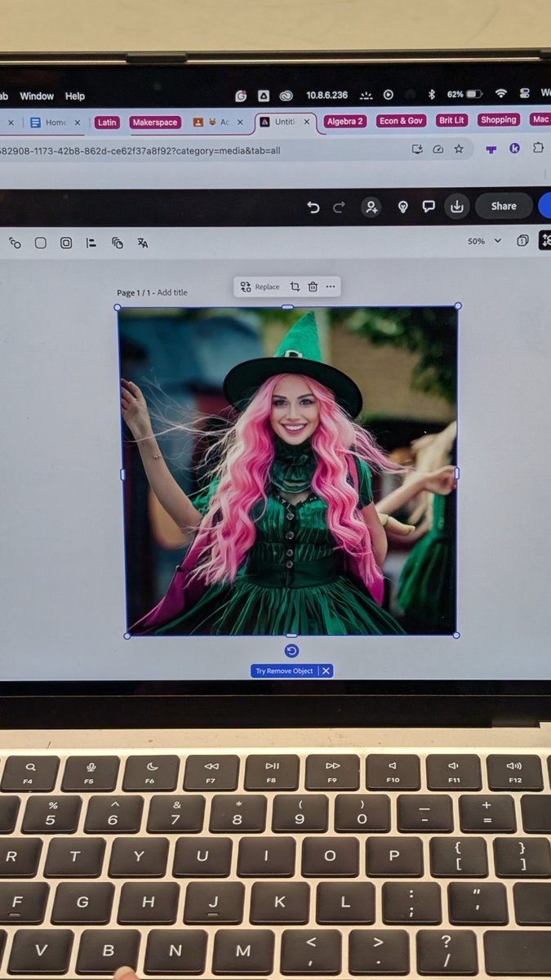Dismiss the Try Remove Object suggestion
This screenshot has height=980, width=551.
pos(326,670)
